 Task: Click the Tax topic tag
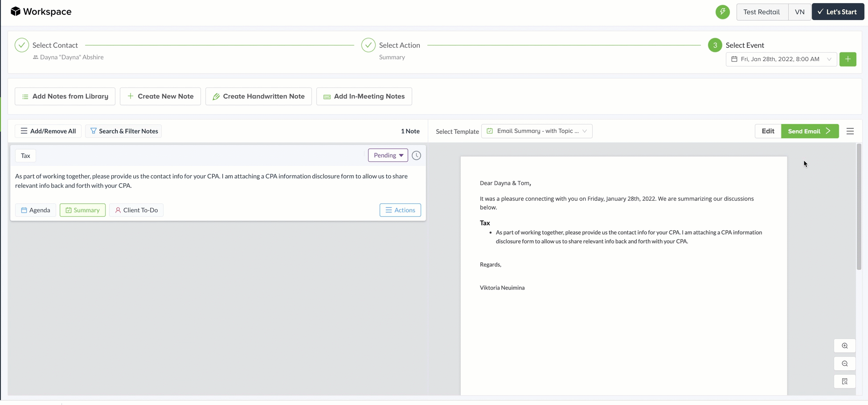(x=25, y=156)
